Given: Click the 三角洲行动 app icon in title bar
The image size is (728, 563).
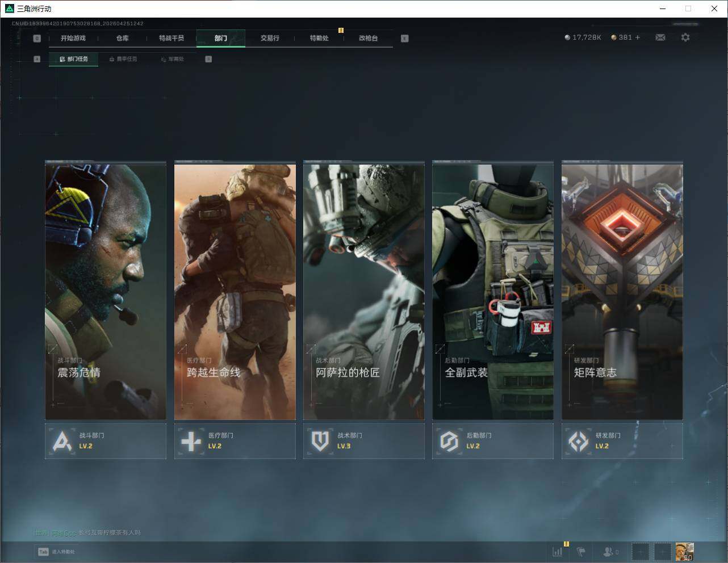Looking at the screenshot, I should (9, 9).
